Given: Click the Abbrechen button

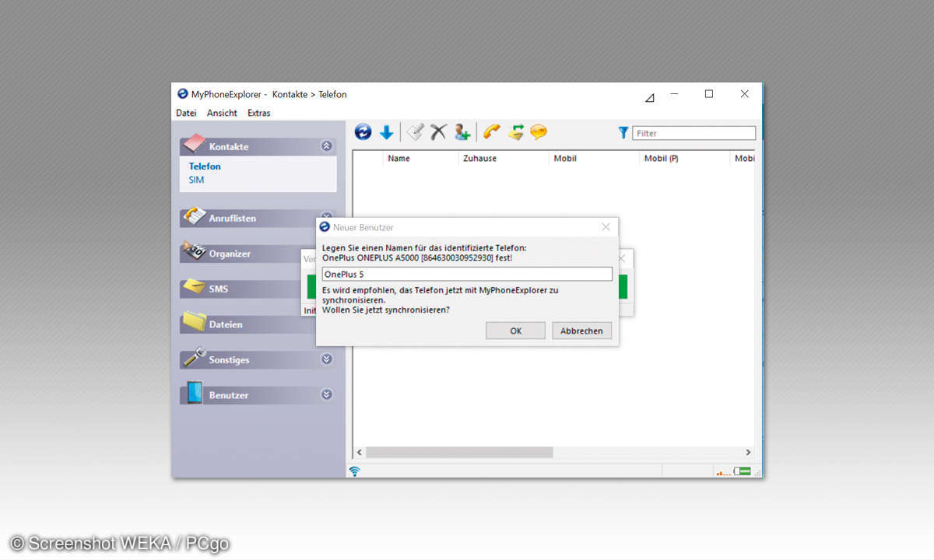Looking at the screenshot, I should 582,331.
